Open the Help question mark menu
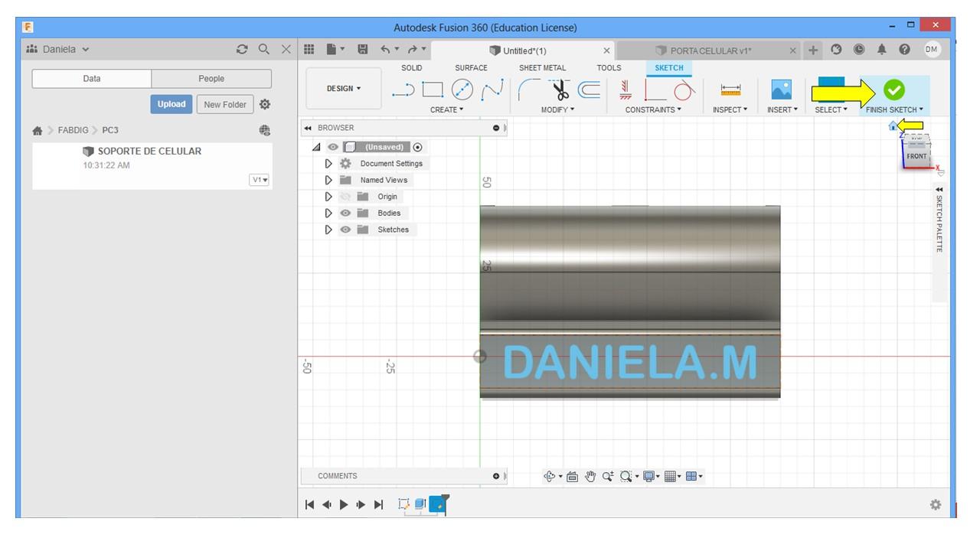980x551 pixels. [905, 50]
